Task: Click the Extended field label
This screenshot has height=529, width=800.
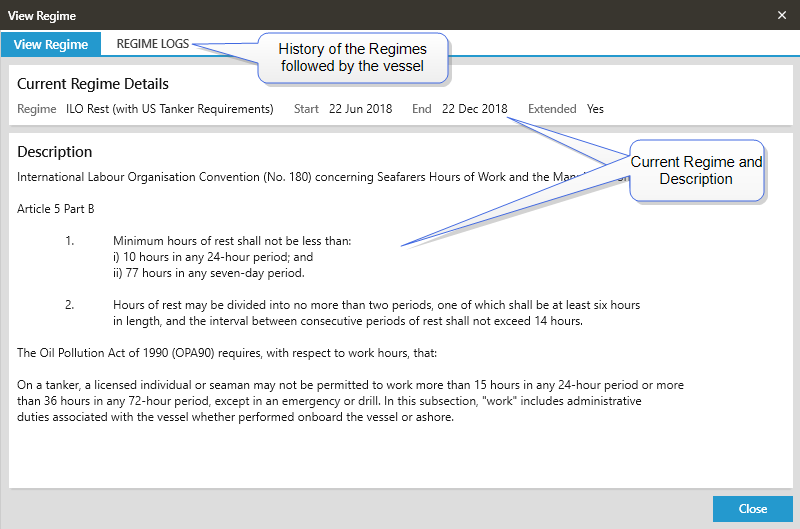Action: pyautogui.click(x=552, y=109)
